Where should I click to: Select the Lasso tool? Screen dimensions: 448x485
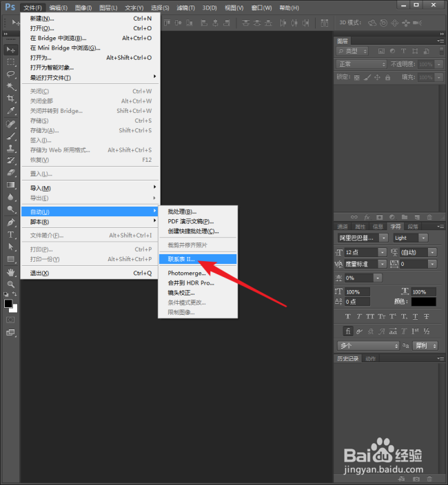pyautogui.click(x=11, y=74)
